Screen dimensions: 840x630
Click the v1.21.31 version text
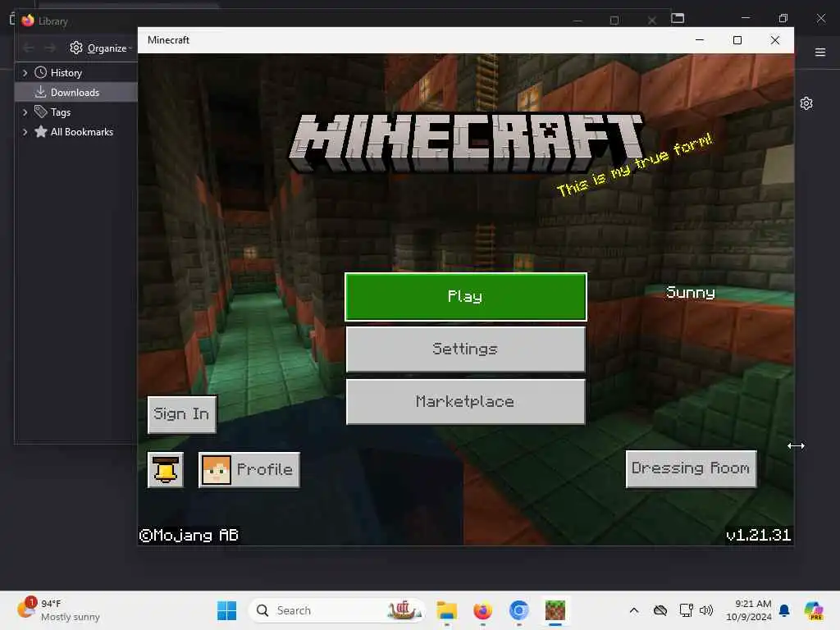pyautogui.click(x=758, y=535)
